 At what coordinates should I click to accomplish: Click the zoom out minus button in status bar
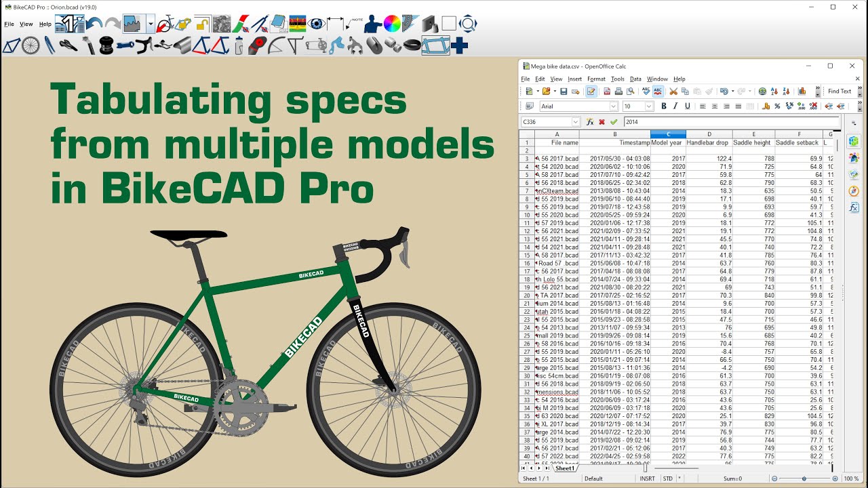pos(774,479)
